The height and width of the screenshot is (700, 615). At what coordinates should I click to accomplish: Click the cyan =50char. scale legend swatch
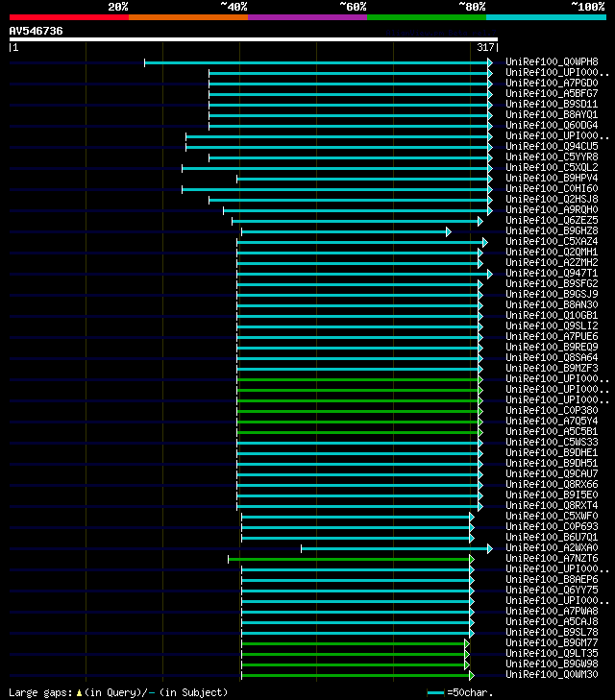(x=436, y=693)
